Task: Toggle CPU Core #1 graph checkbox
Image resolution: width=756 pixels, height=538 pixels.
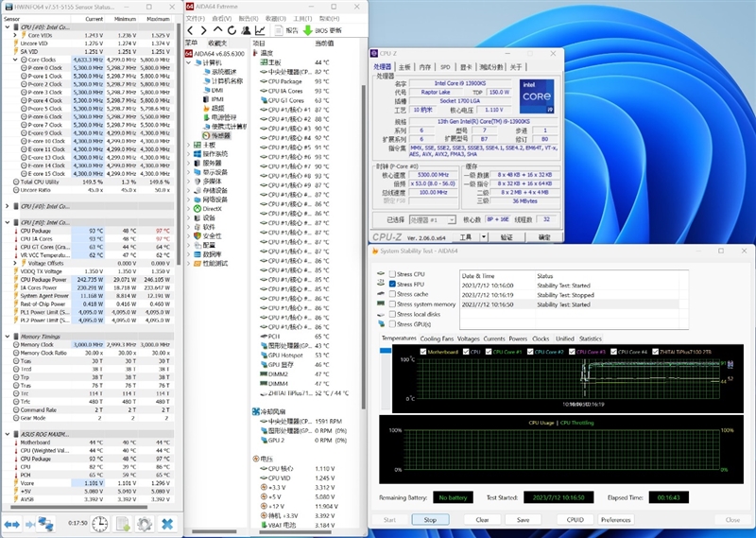Action: tap(489, 352)
